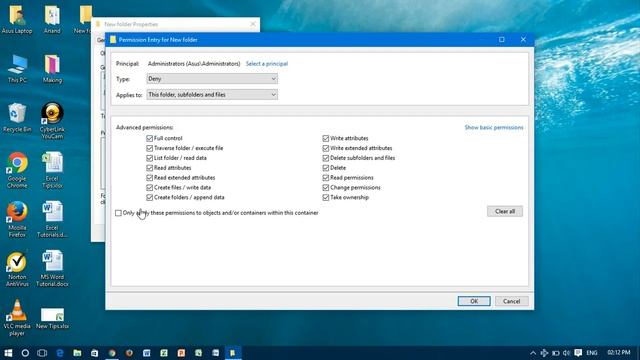Close the Permission Entry dialog
The image size is (640, 360).
coord(523,40)
